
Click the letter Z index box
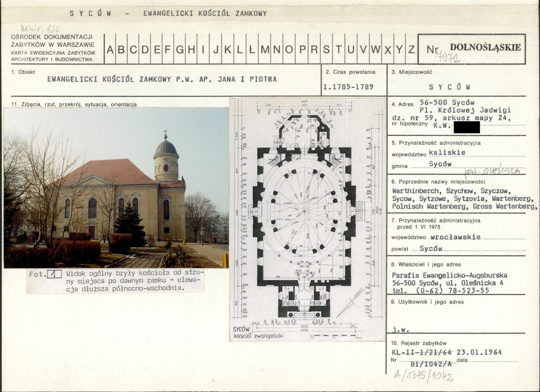pyautogui.click(x=411, y=50)
